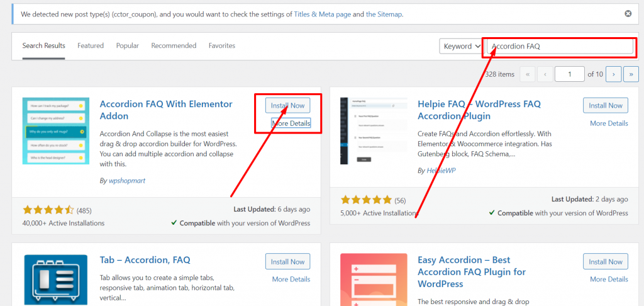This screenshot has width=644, height=306.
Task: Go to last page of results
Action: pyautogui.click(x=631, y=74)
